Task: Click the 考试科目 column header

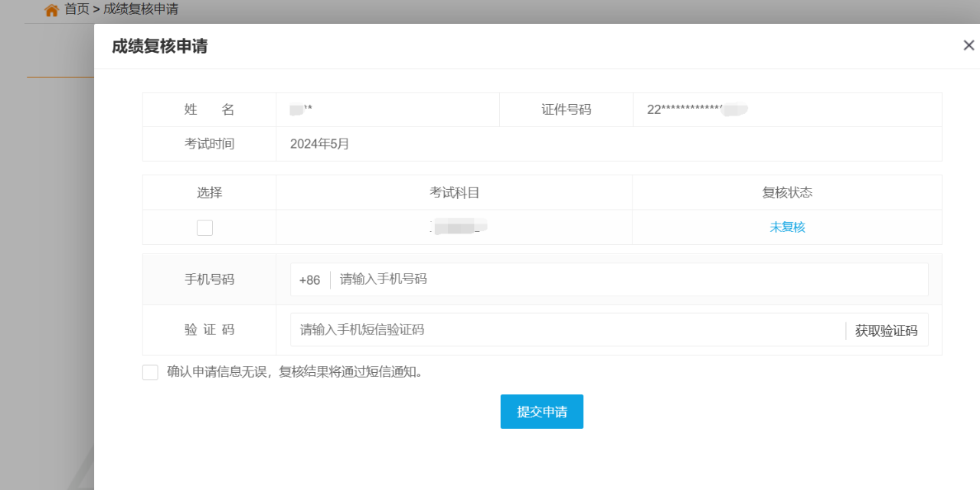Action: coord(454,193)
